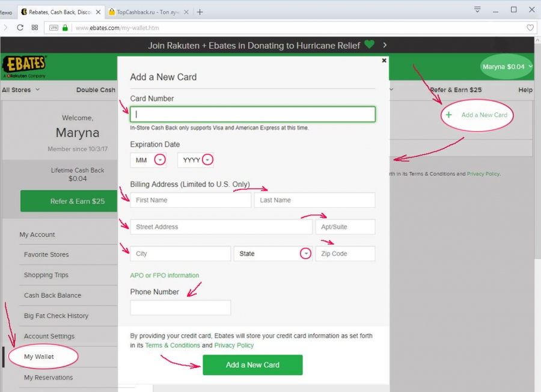541x392 pixels.
Task: Open the State dropdown
Action: pos(273,254)
